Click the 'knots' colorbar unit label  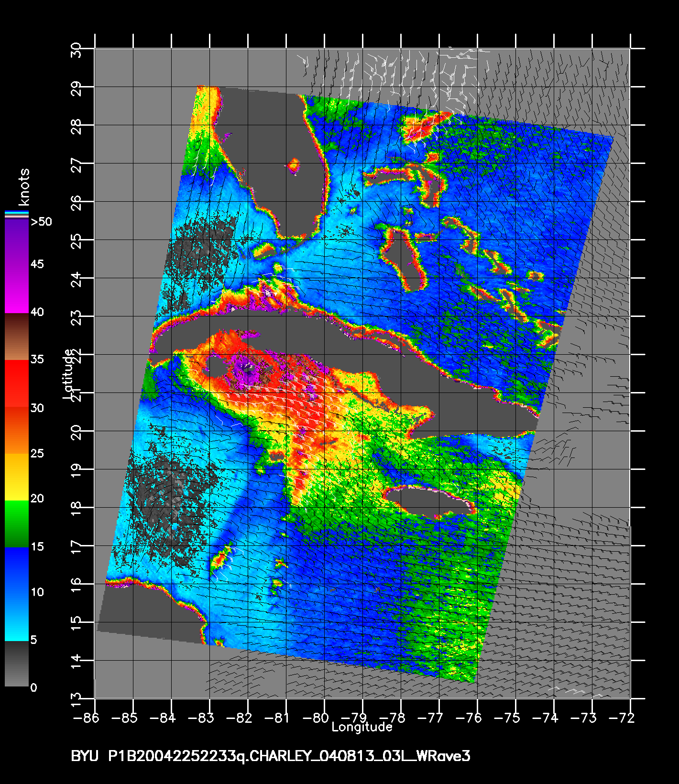(24, 187)
